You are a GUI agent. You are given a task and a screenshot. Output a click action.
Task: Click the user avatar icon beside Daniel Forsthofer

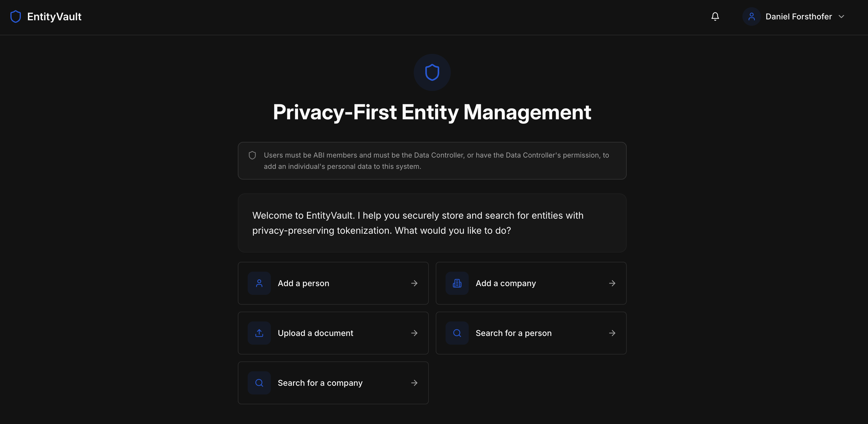pyautogui.click(x=751, y=17)
